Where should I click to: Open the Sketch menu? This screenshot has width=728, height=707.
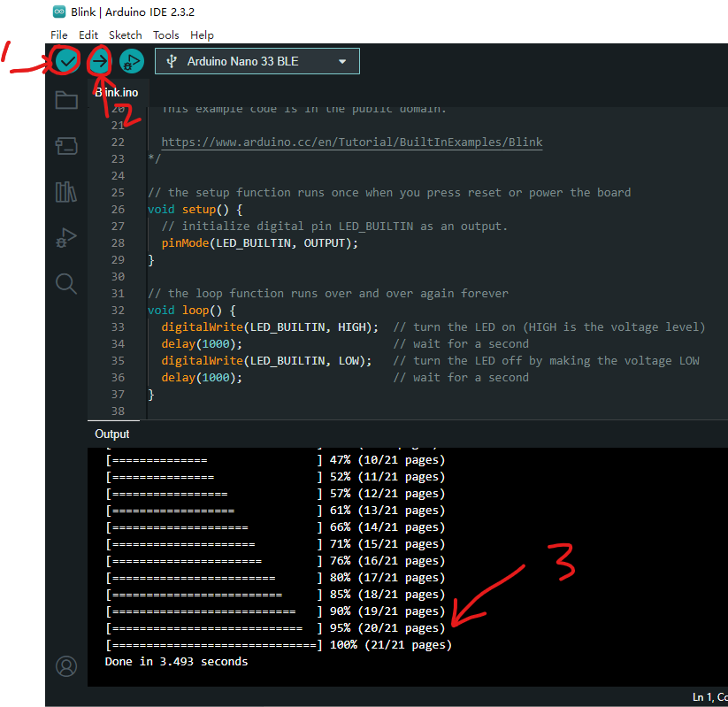[125, 35]
